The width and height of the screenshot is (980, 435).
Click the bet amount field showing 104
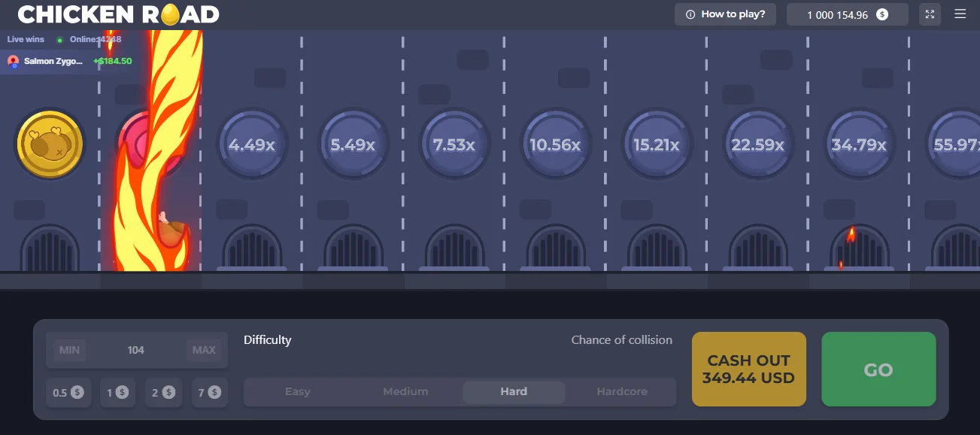coord(136,350)
